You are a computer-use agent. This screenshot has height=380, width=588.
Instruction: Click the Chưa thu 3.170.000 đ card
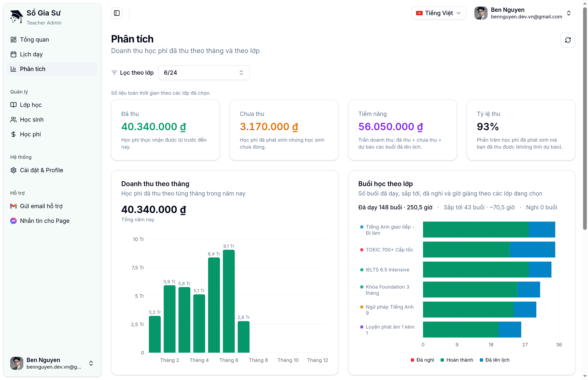click(284, 130)
